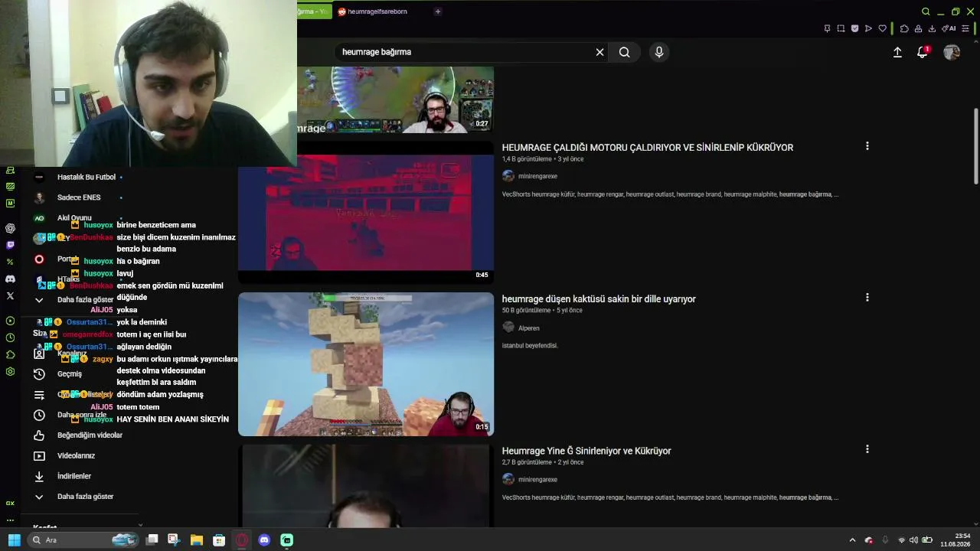Screen dimensions: 980x551
Task: Open sidebar extensions cube icon
Action: click(x=10, y=354)
